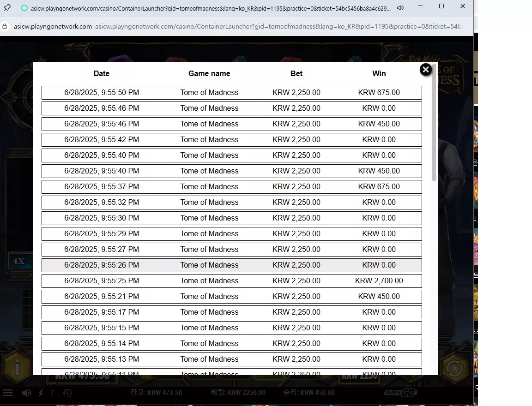Click the Play'n GO logo
Image resolution: width=532 pixels, height=406 pixels.
[x=401, y=393]
